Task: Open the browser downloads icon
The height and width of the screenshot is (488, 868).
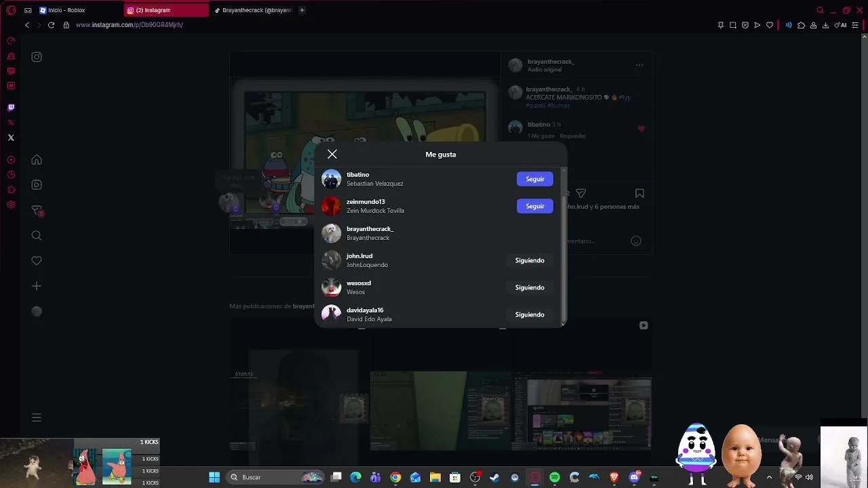Action: (825, 25)
